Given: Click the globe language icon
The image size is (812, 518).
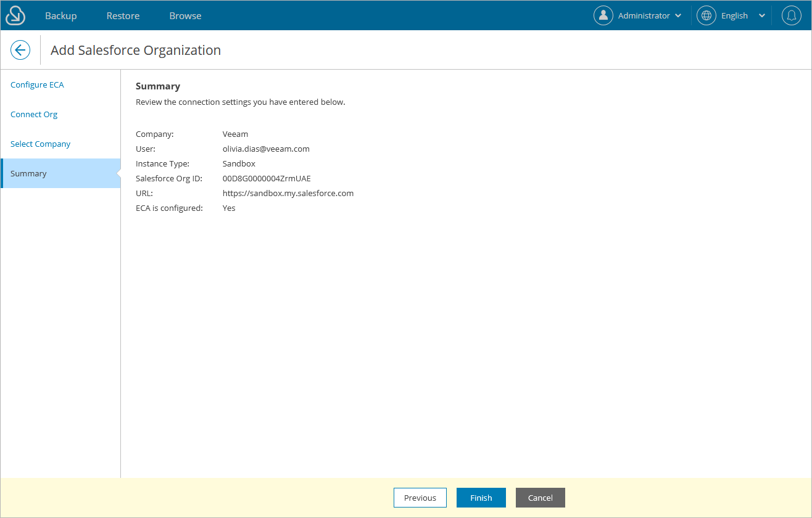Looking at the screenshot, I should click(x=706, y=15).
